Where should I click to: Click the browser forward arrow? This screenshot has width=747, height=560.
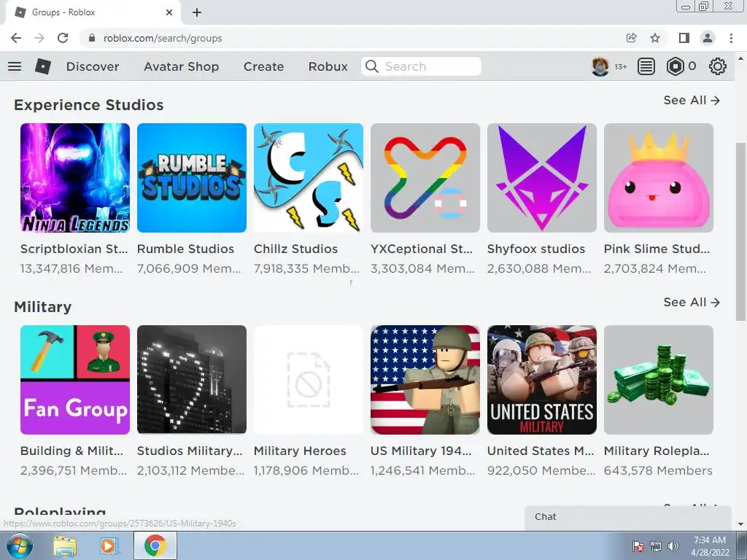[x=39, y=38]
